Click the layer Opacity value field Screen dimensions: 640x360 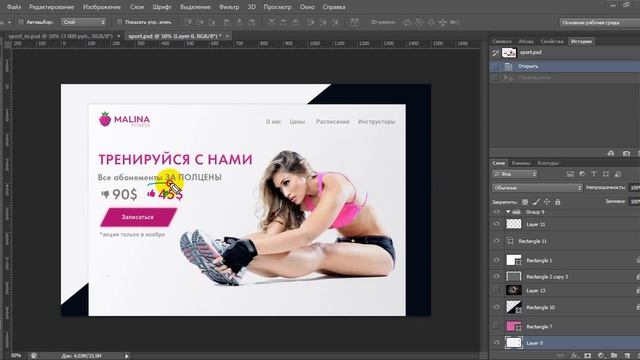point(634,188)
